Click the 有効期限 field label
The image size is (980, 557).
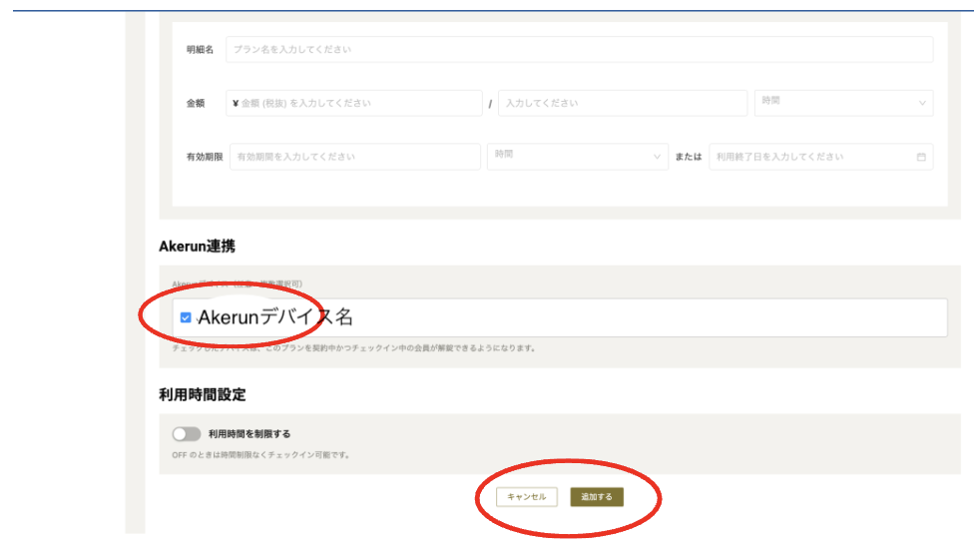[x=205, y=157]
